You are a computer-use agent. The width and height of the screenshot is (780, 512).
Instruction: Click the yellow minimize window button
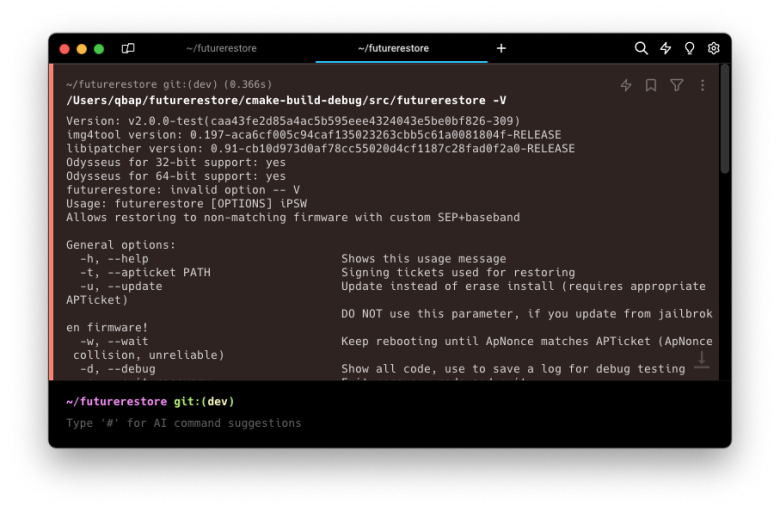click(82, 49)
